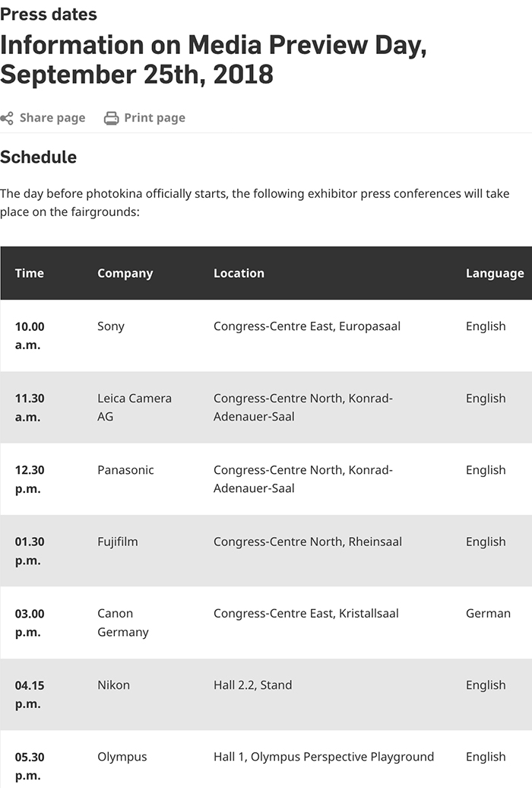This screenshot has height=788, width=532.
Task: Select the Time column header
Action: tap(30, 273)
